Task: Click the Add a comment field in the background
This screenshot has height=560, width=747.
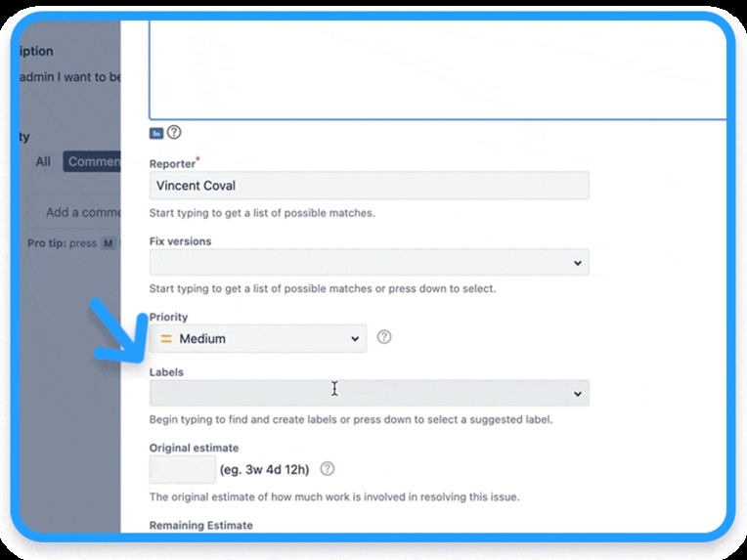Action: [x=76, y=212]
